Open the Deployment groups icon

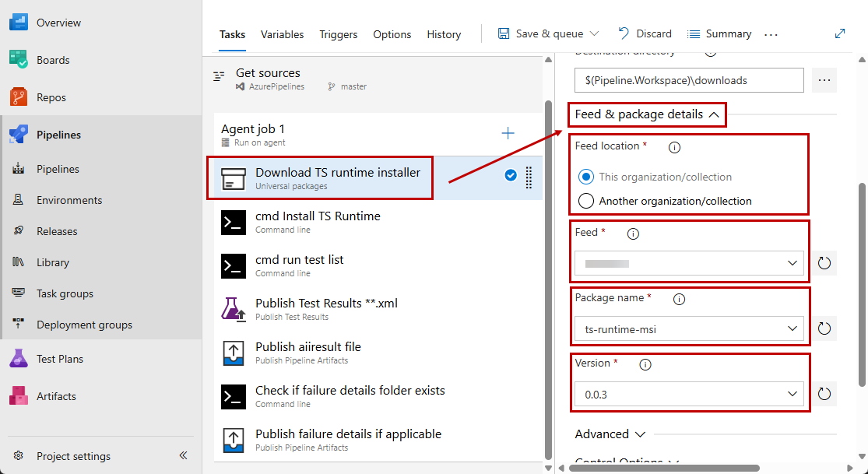[x=18, y=325]
